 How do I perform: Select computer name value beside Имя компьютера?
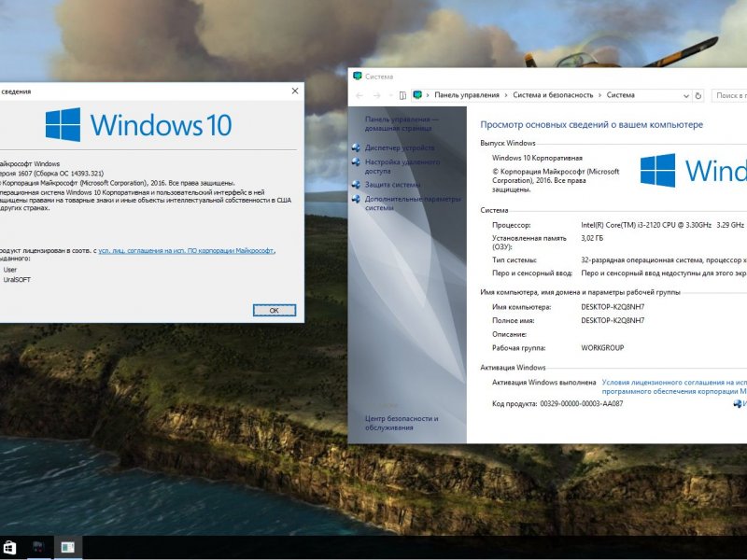point(613,307)
